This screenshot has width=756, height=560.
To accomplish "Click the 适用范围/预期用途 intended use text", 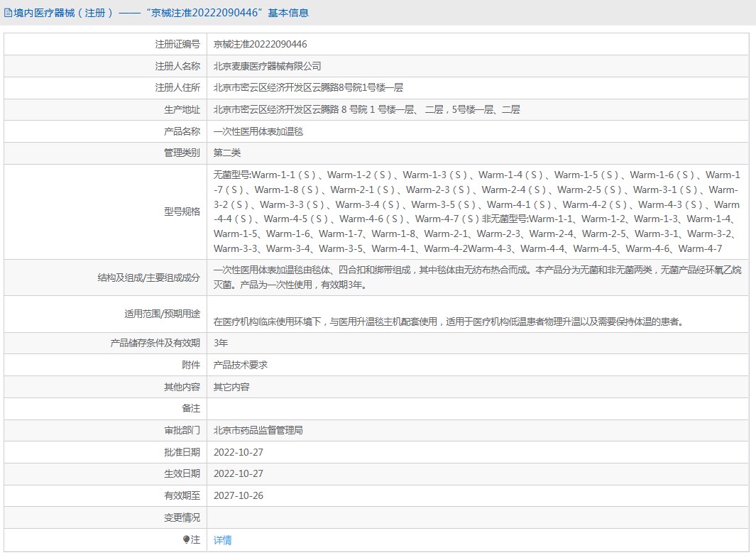I will [x=448, y=322].
